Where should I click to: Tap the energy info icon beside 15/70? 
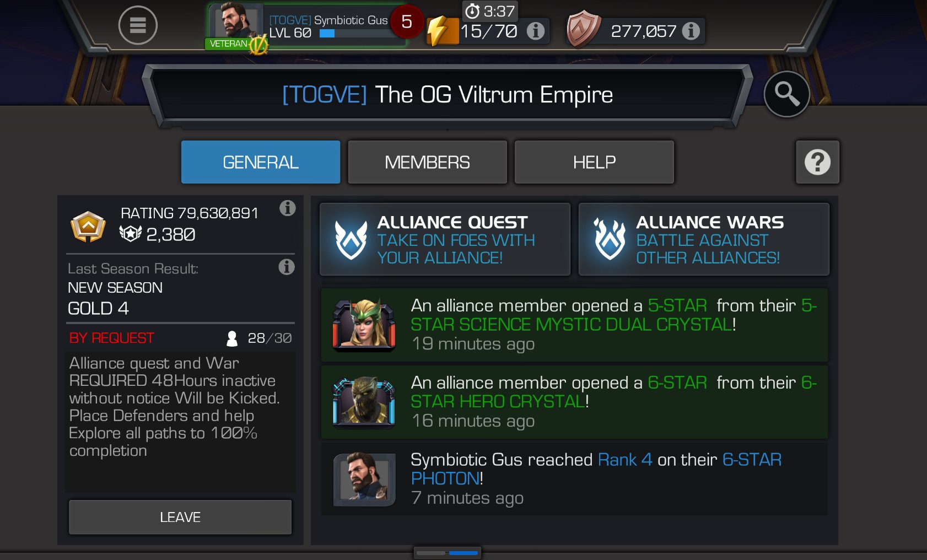pos(535,31)
